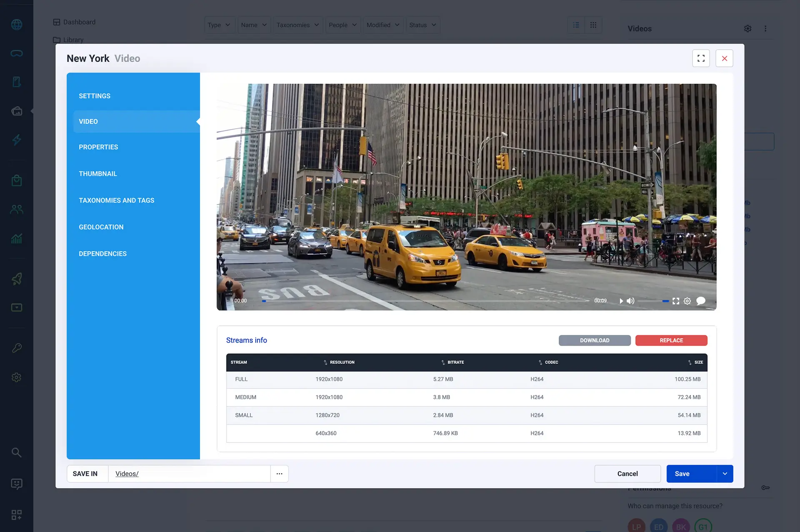Open Taxonomies and Tags tab
This screenshot has width=800, height=532.
[117, 200]
